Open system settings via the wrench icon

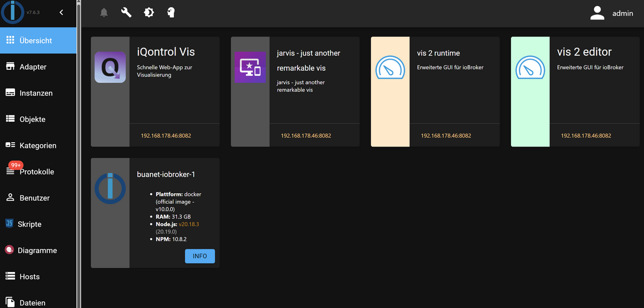coord(127,12)
